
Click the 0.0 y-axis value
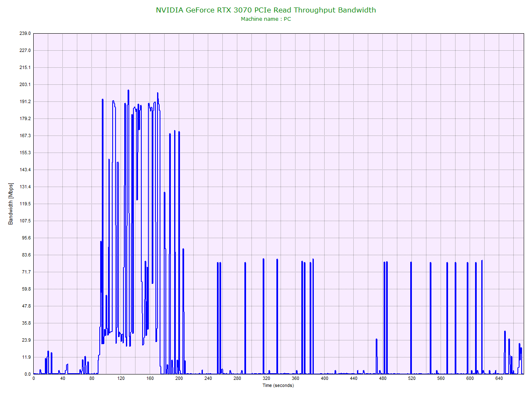click(x=28, y=374)
